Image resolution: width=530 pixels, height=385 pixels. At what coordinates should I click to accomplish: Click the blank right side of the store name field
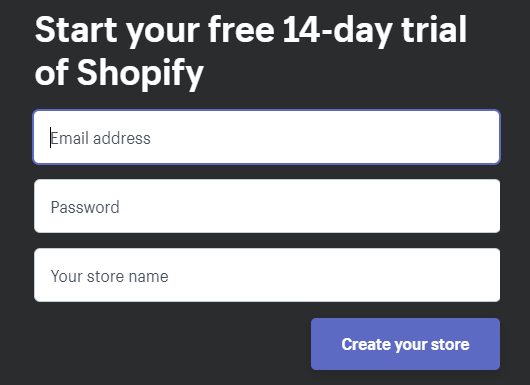372,275
